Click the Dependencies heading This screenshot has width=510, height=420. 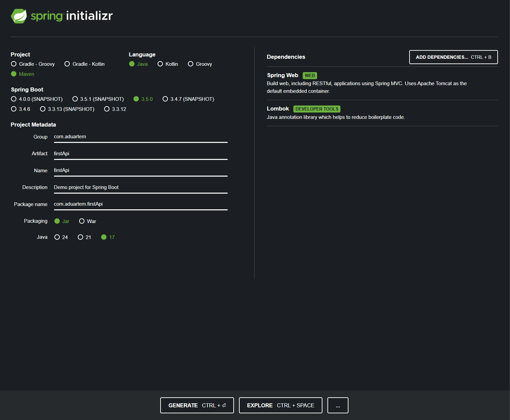pyautogui.click(x=286, y=57)
